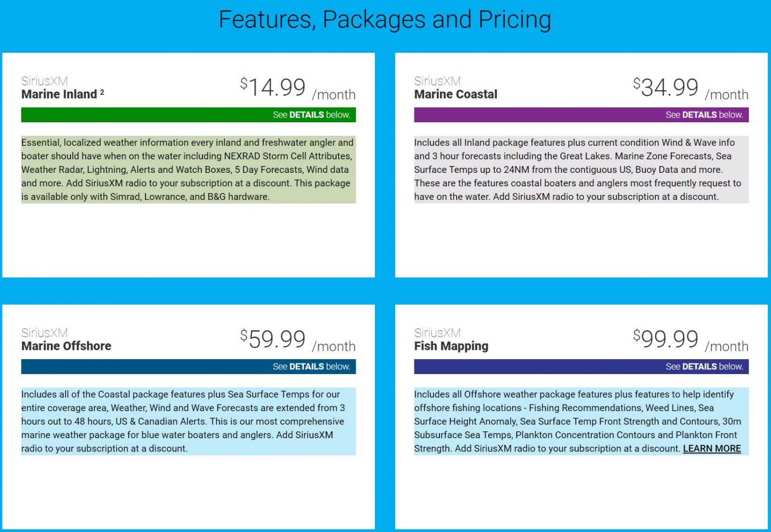The height and width of the screenshot is (532, 771).
Task: Click the teal Marine Offshore details bar
Action: tap(188, 366)
